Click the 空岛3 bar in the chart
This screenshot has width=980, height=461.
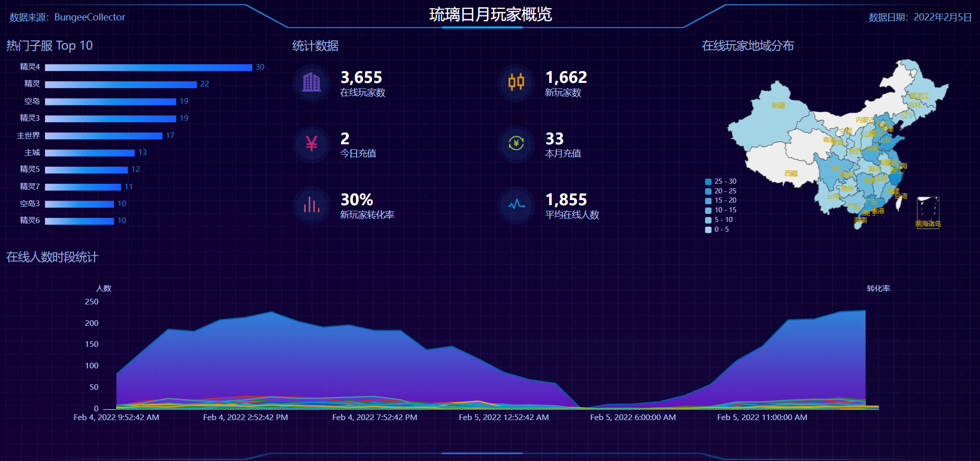79,204
